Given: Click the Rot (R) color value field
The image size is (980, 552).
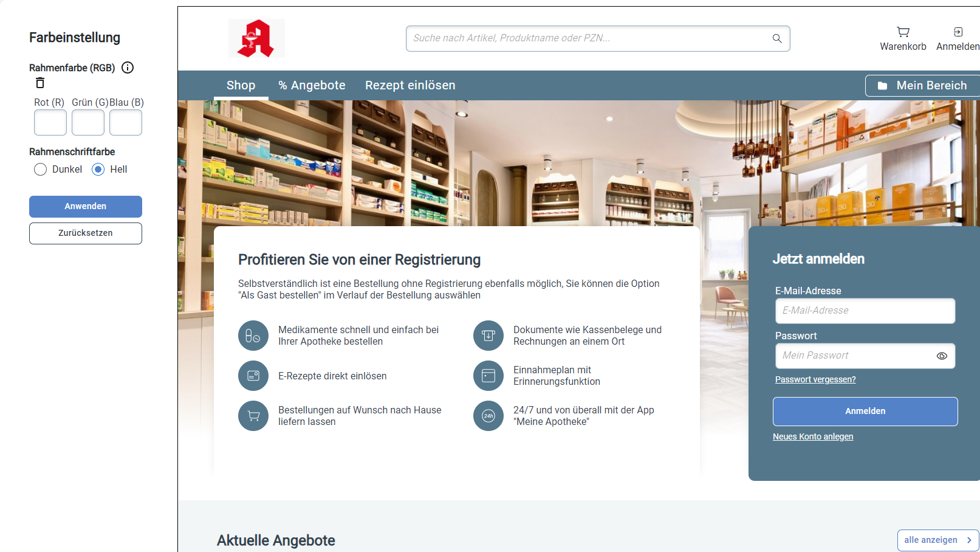Looking at the screenshot, I should (50, 123).
